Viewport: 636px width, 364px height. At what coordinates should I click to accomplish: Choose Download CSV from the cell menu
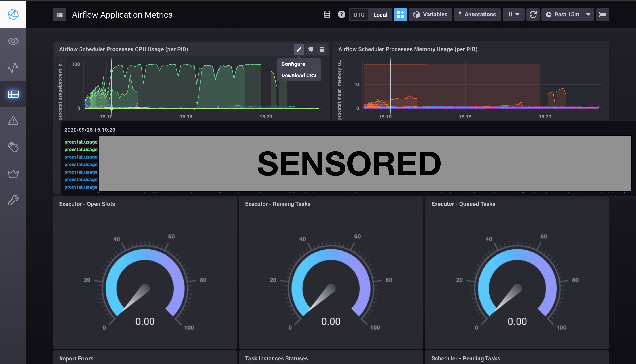point(299,76)
